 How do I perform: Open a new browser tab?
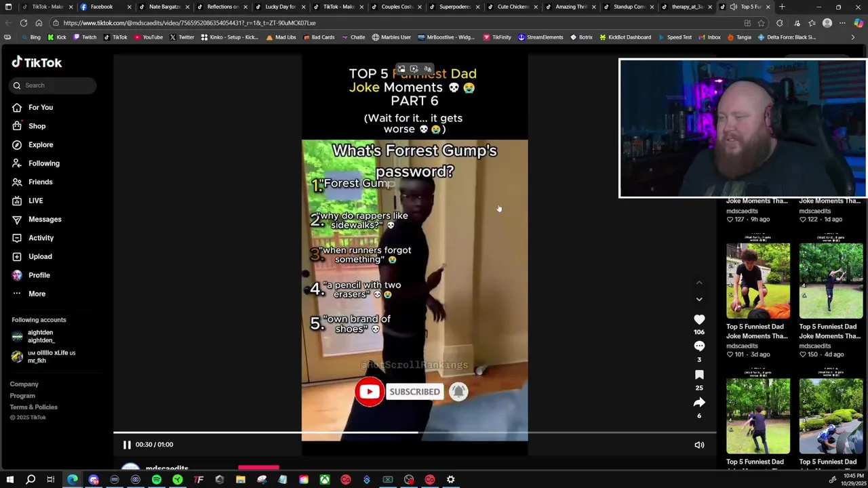click(782, 7)
